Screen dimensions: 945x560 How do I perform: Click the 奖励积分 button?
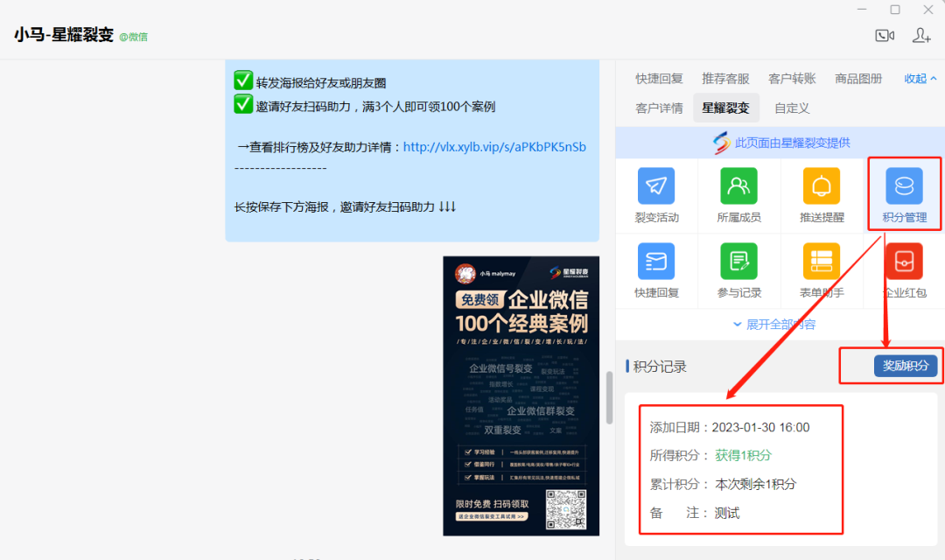coord(905,366)
